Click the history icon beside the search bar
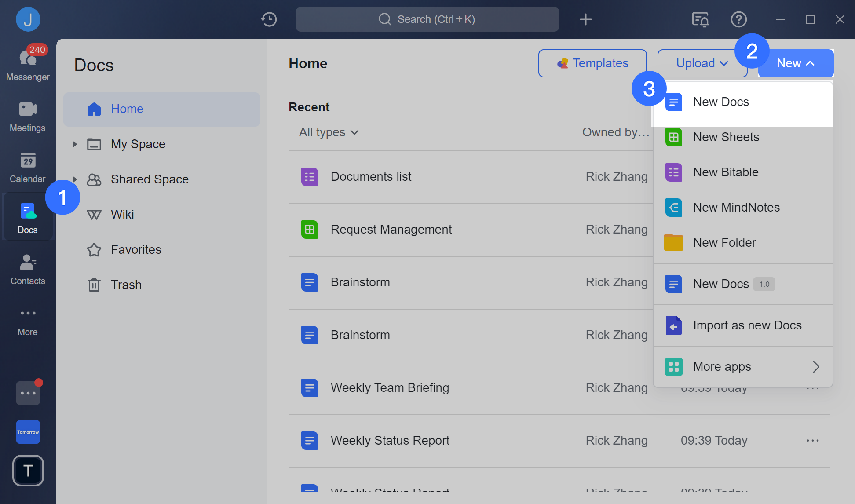This screenshot has height=504, width=855. click(x=269, y=19)
